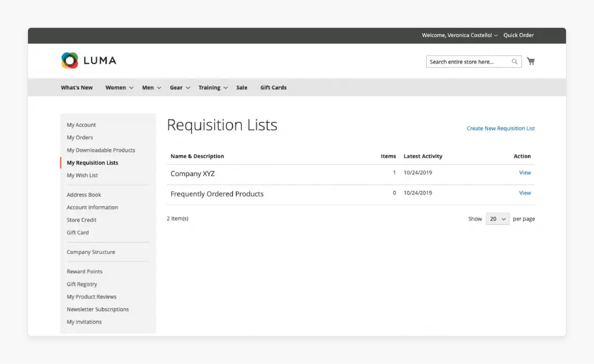Click Newsletter Subscriptions sidebar link
Viewport: 594px width, 364px height.
coord(98,309)
